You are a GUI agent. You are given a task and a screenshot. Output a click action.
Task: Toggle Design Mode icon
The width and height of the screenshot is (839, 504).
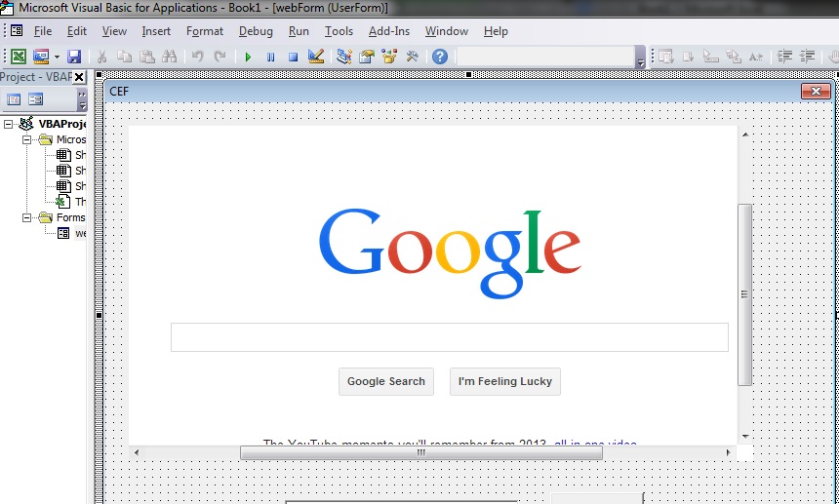pos(316,57)
